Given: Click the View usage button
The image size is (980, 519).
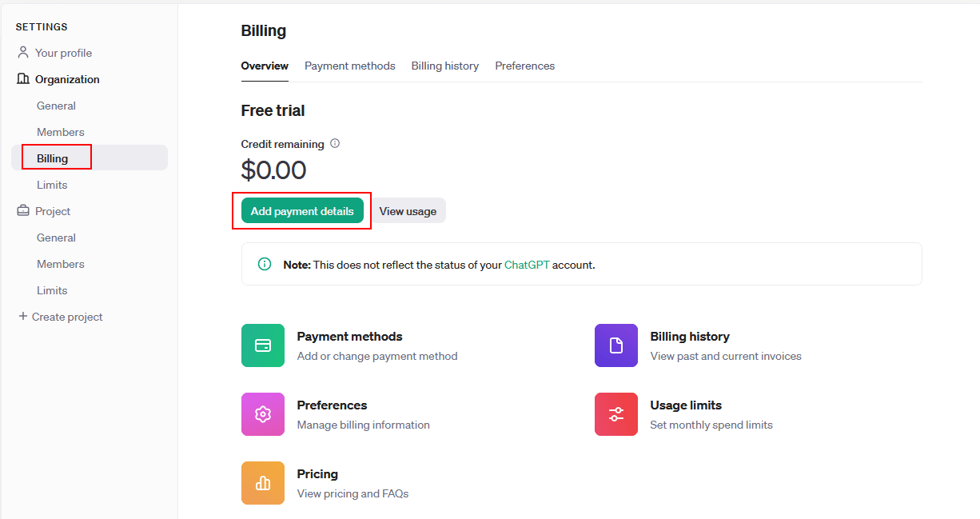Looking at the screenshot, I should click(408, 211).
